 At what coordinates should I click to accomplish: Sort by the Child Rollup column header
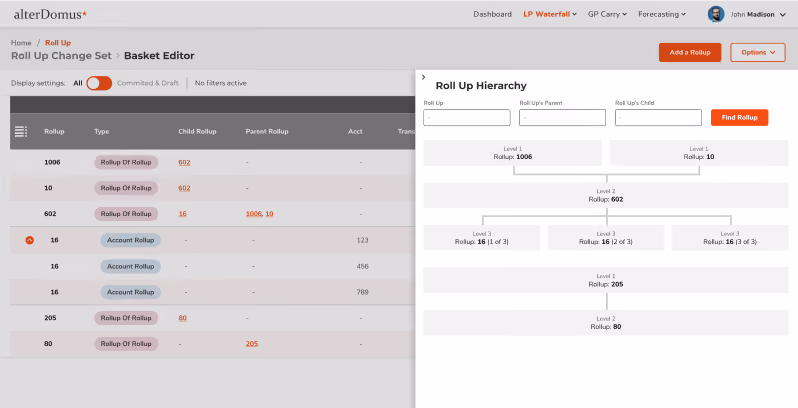tap(197, 131)
